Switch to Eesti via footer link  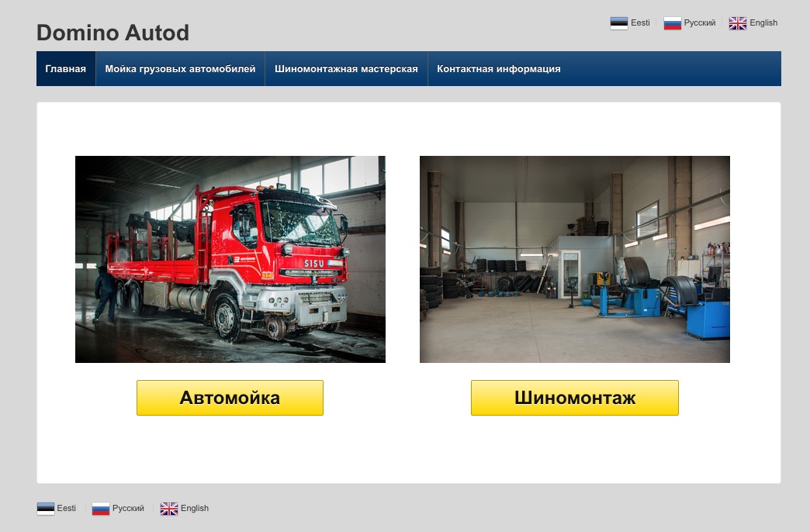(66, 508)
